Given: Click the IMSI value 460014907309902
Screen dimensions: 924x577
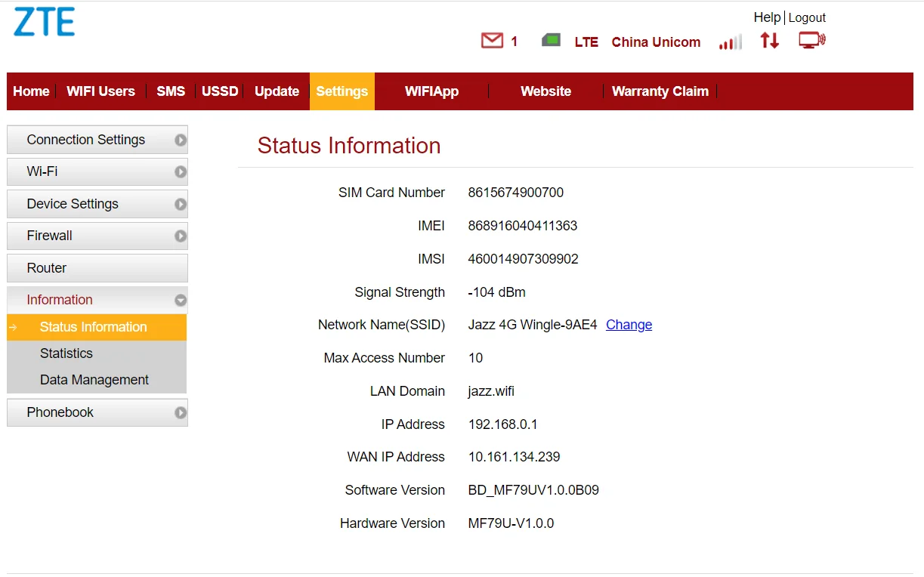Looking at the screenshot, I should click(x=524, y=259).
